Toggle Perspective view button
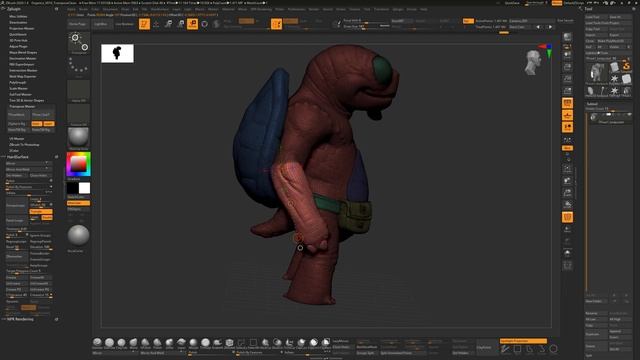The height and width of the screenshot is (360, 640). click(567, 103)
